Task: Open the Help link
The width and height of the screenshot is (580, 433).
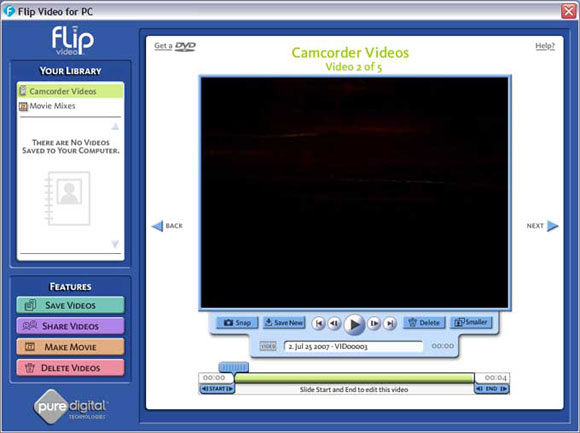Action: pyautogui.click(x=545, y=46)
